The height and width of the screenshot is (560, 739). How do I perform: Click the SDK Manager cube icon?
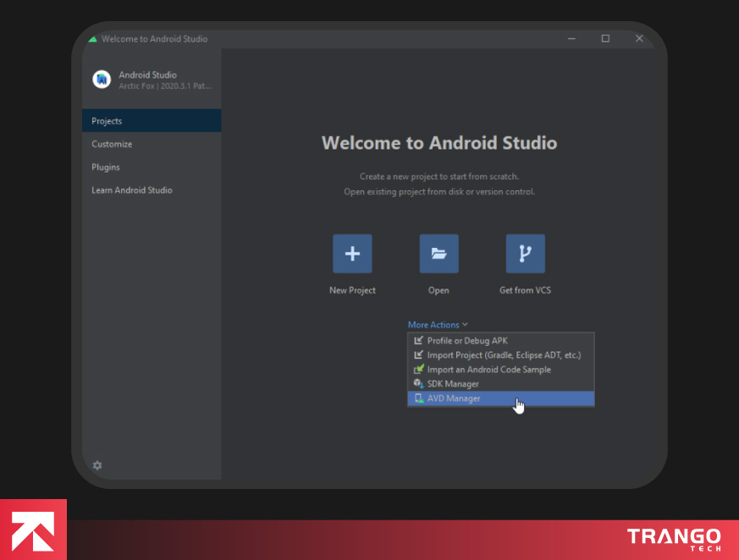417,384
